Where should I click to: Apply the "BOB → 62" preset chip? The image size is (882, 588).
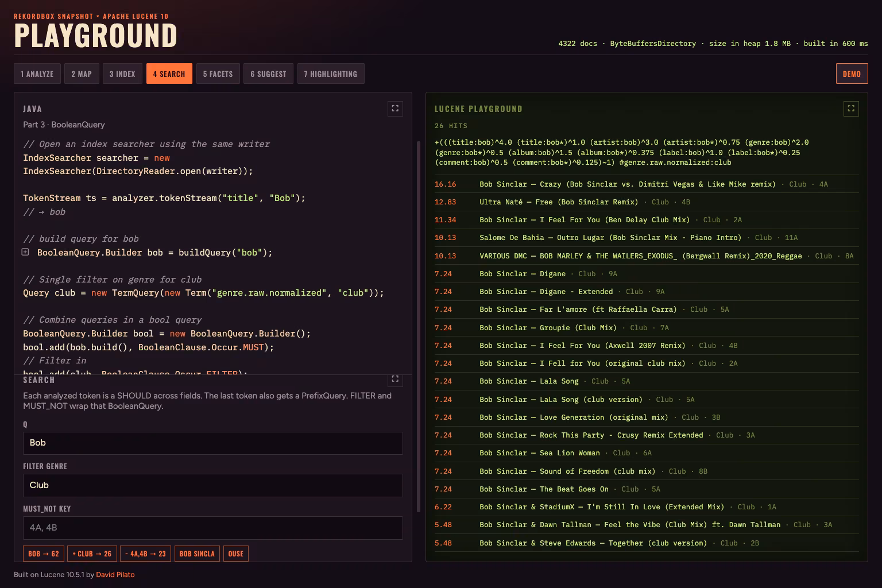[x=44, y=554]
